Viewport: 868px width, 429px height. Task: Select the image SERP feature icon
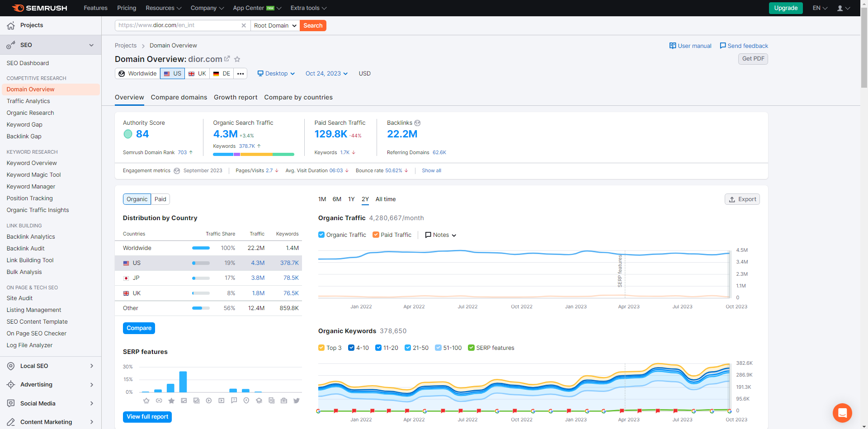pos(184,401)
